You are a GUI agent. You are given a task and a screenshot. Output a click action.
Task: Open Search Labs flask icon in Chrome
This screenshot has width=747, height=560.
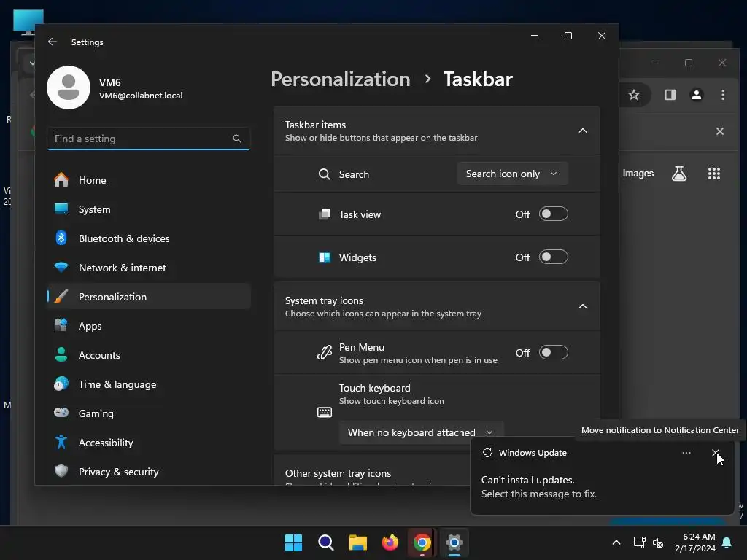pyautogui.click(x=679, y=174)
